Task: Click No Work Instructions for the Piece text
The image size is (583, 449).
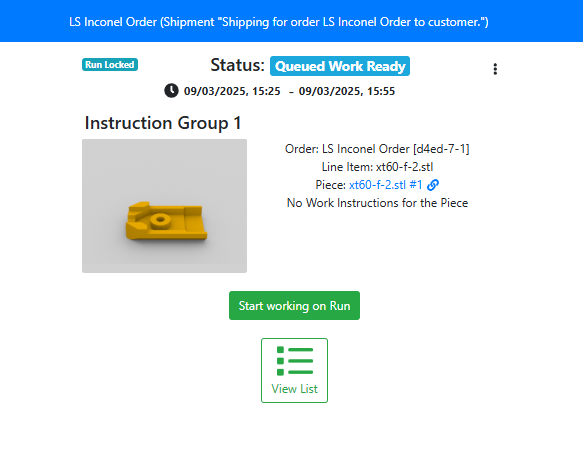Action: [x=377, y=203]
